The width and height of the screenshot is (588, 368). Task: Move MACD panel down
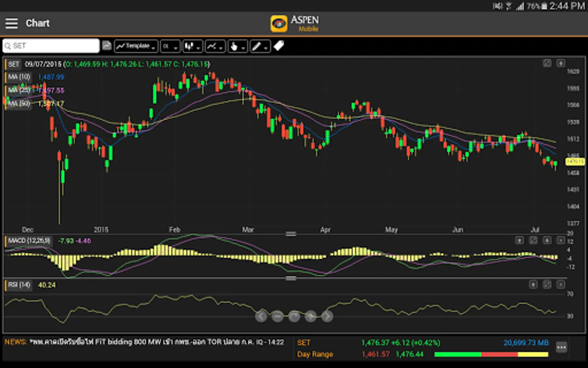point(547,240)
